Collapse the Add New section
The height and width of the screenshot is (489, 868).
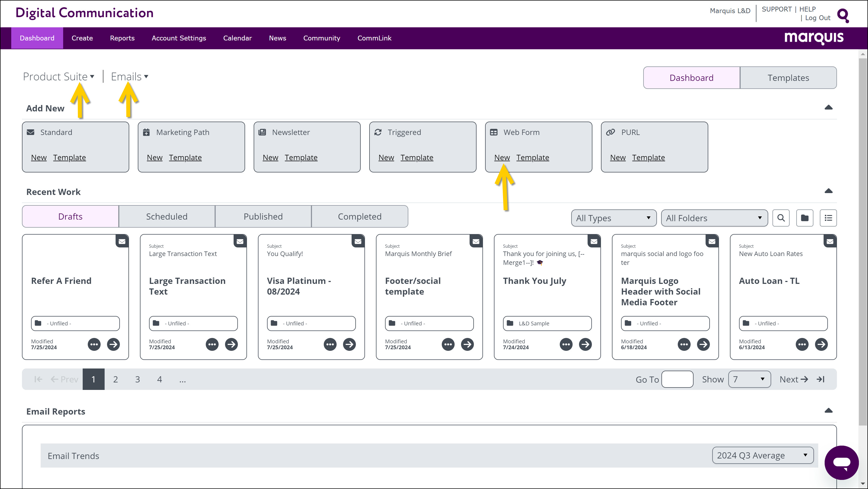click(x=828, y=108)
